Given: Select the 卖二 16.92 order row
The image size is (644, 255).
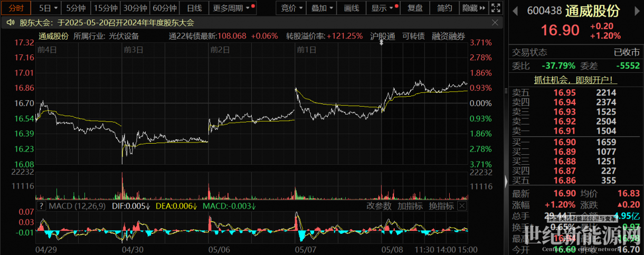Looking at the screenshot, I should (x=576, y=121).
